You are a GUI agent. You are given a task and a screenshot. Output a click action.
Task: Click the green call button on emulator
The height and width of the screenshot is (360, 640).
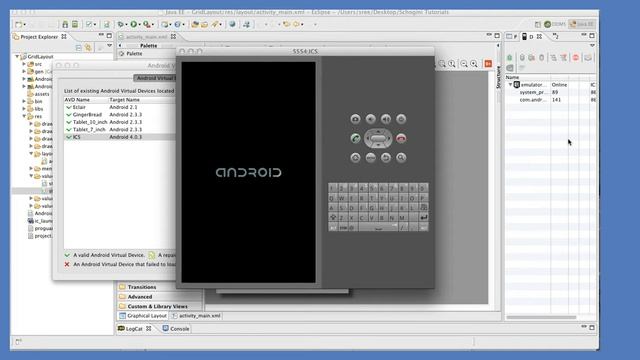click(x=355, y=138)
